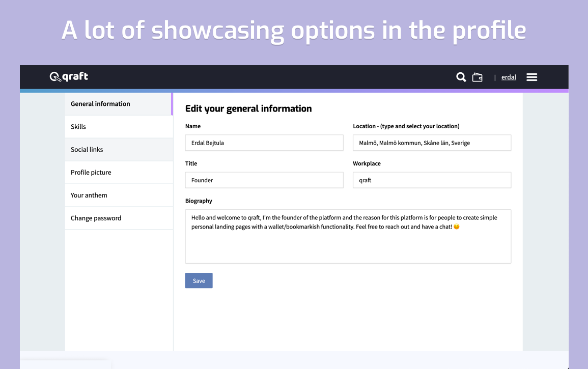Open the hamburger menu
This screenshot has height=369, width=588.
click(531, 77)
